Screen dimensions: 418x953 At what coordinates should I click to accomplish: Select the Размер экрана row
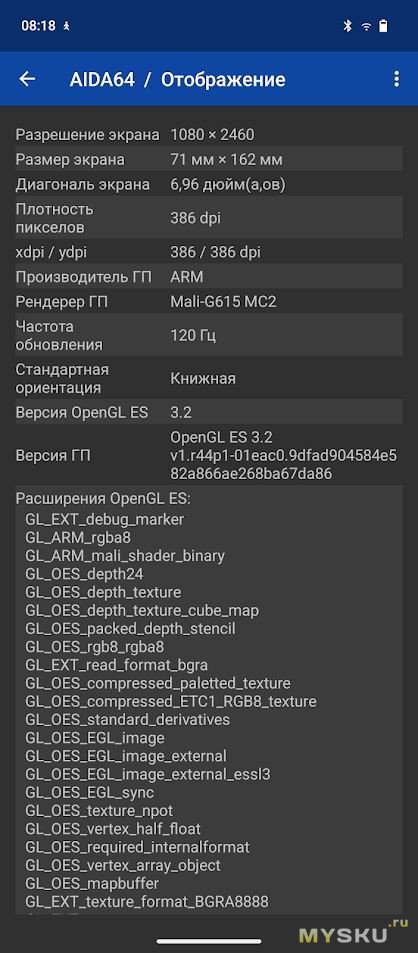[209, 160]
